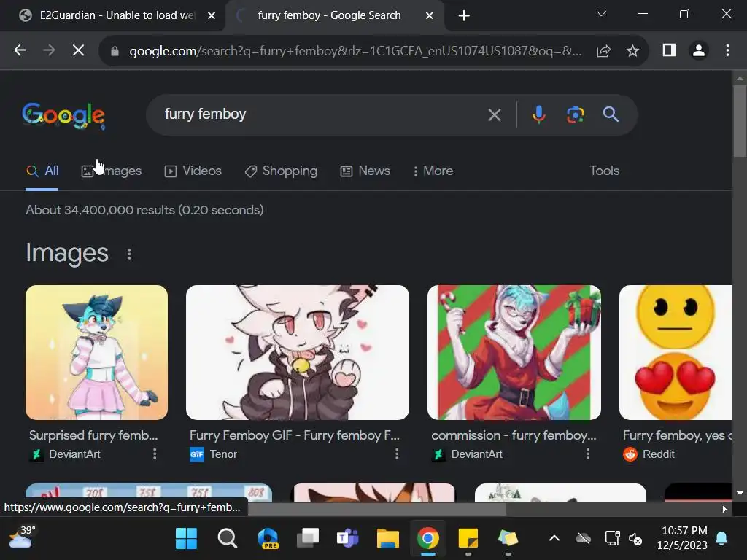Open Chrome side panel

pyautogui.click(x=670, y=50)
